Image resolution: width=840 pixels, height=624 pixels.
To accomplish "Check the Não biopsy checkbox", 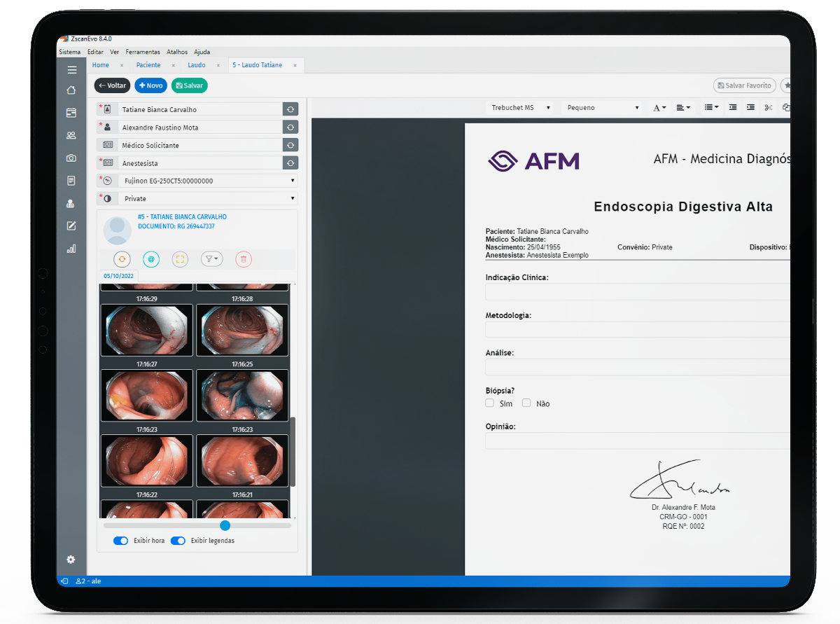I will coord(526,403).
